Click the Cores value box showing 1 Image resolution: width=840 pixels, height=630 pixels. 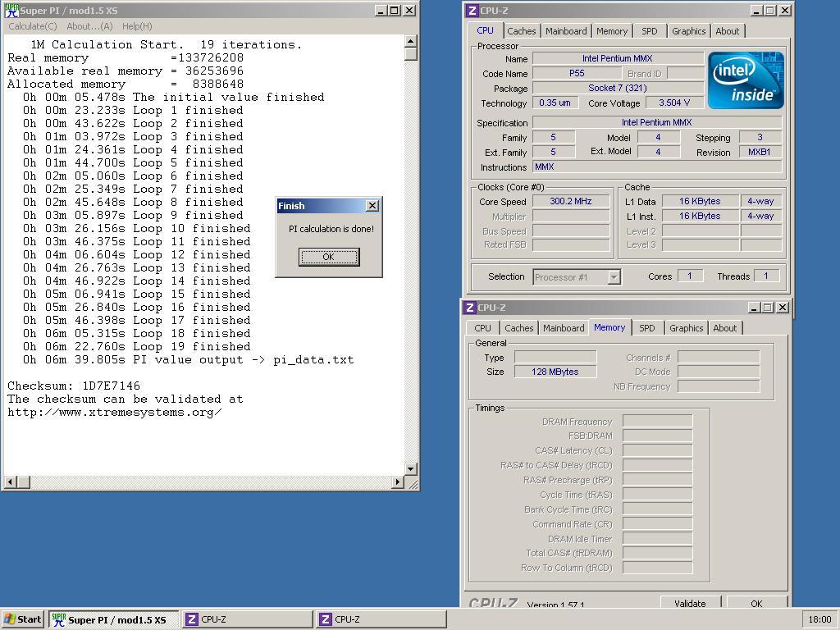(690, 276)
